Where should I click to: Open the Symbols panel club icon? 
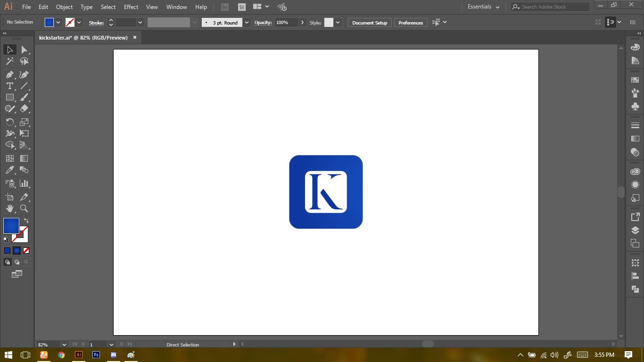635,107
